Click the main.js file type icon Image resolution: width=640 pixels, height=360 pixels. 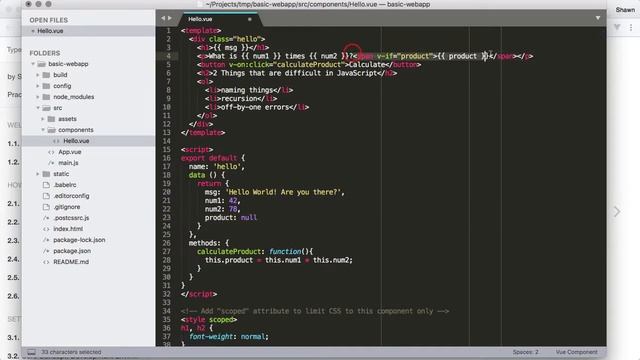click(51, 163)
